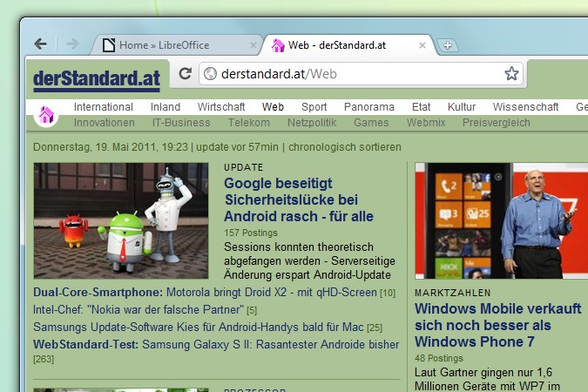This screenshot has height=392, width=588.
Task: Open the Sport section
Action: (x=314, y=107)
